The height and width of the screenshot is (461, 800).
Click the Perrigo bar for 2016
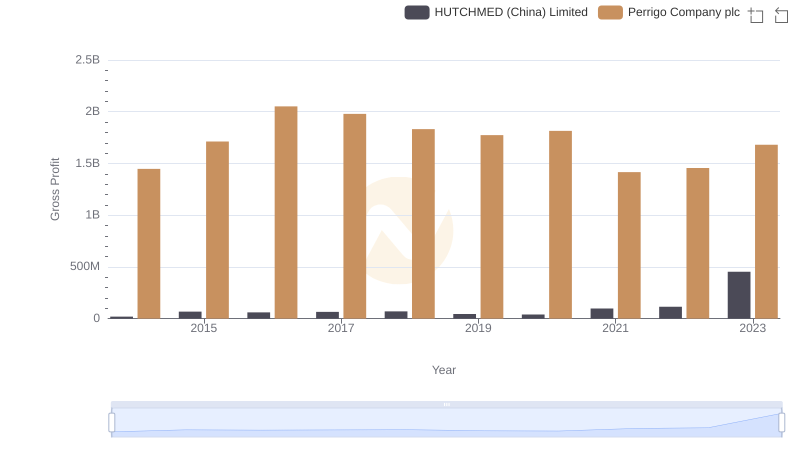(x=286, y=212)
